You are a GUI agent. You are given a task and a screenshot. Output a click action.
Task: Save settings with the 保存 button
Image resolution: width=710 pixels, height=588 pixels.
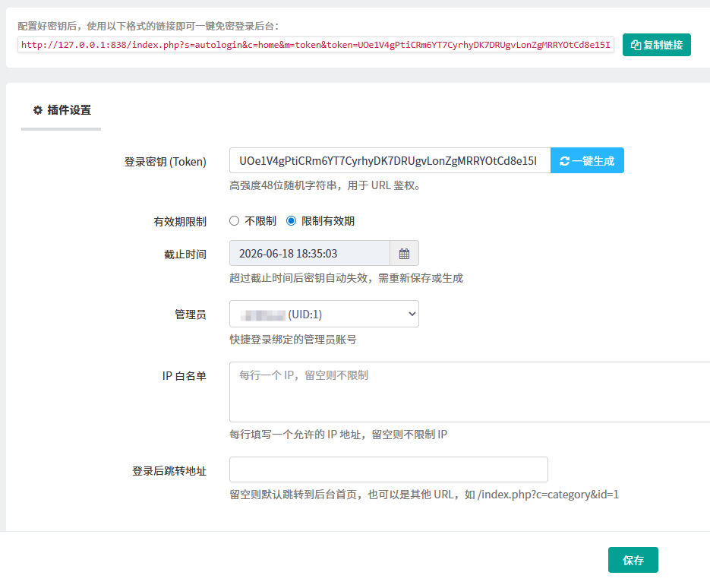tap(633, 560)
